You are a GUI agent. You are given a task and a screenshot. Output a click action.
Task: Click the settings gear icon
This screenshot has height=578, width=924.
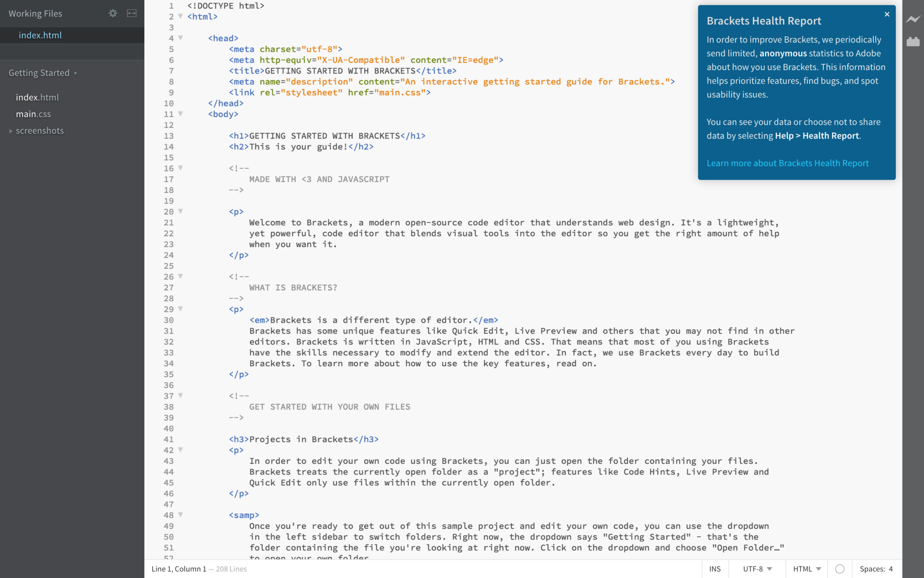[112, 13]
